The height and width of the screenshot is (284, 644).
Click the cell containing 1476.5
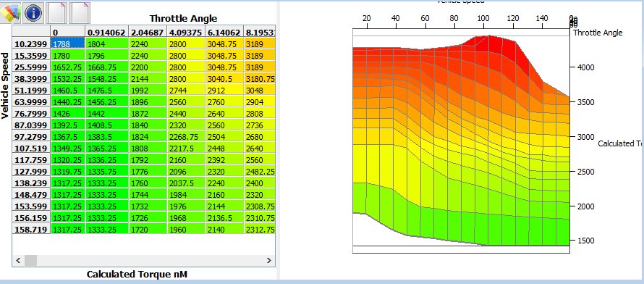(107, 90)
